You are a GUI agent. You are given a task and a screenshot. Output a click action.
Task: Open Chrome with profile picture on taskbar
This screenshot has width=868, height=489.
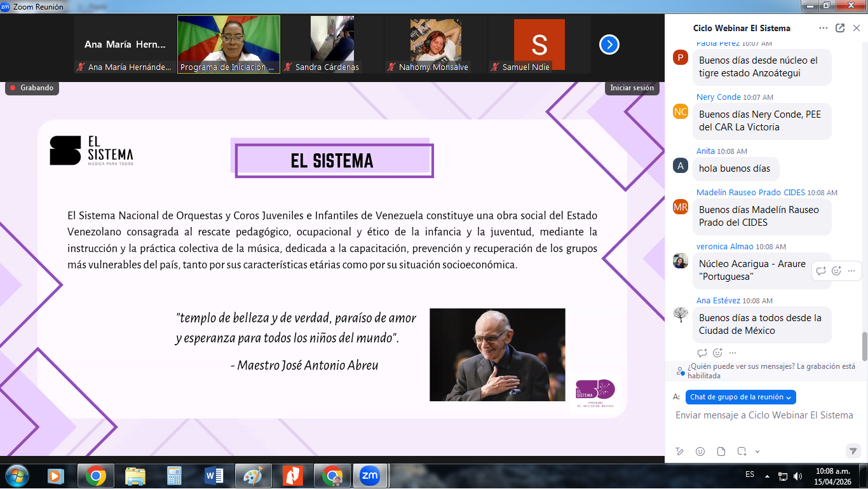[x=332, y=475]
